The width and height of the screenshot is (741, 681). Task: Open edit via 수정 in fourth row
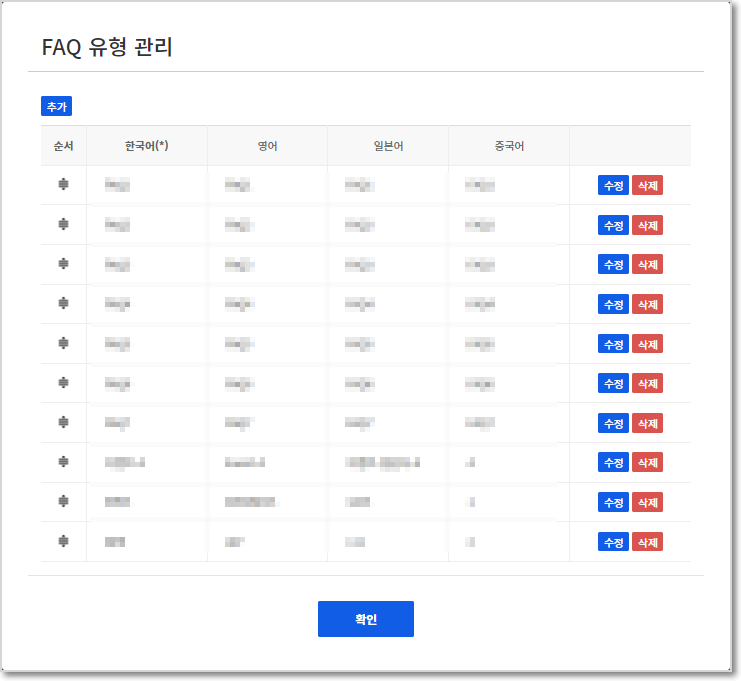pos(613,304)
